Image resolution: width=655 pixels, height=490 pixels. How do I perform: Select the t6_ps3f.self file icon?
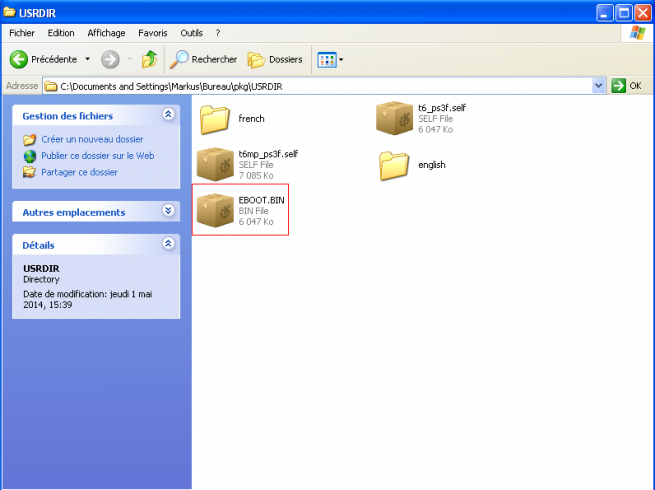394,118
